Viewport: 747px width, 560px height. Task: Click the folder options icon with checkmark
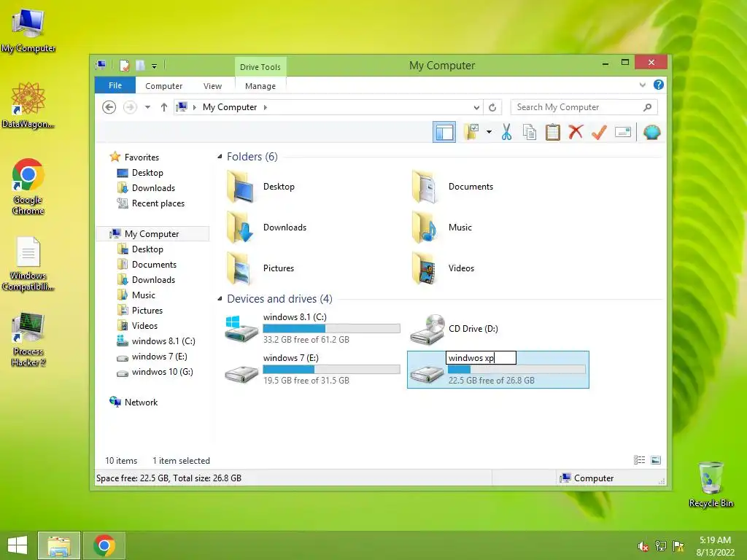(x=472, y=132)
